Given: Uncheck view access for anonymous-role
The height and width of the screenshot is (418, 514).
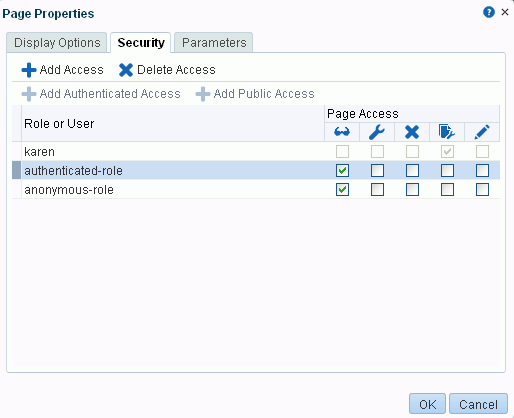Looking at the screenshot, I should pos(342,190).
